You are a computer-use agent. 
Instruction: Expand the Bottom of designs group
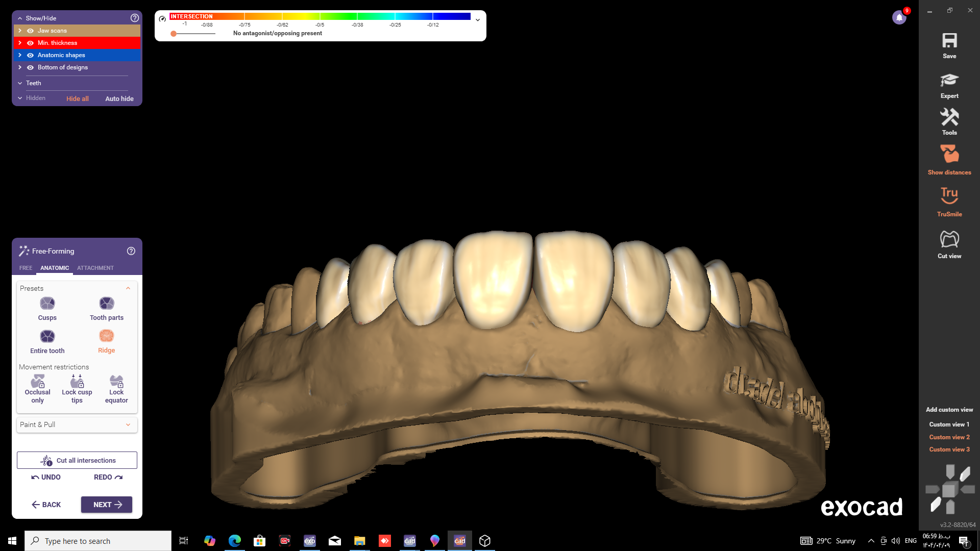click(20, 67)
